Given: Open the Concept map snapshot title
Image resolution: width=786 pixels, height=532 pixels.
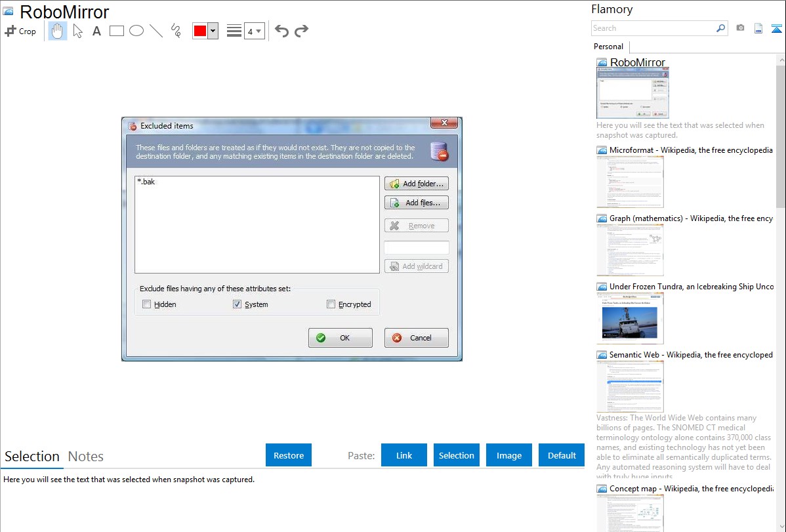Looking at the screenshot, I should click(691, 488).
